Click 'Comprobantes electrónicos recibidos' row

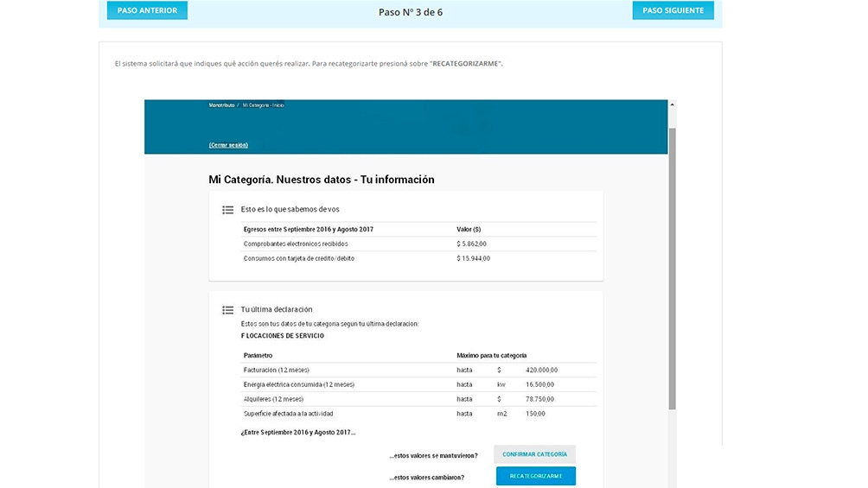419,244
